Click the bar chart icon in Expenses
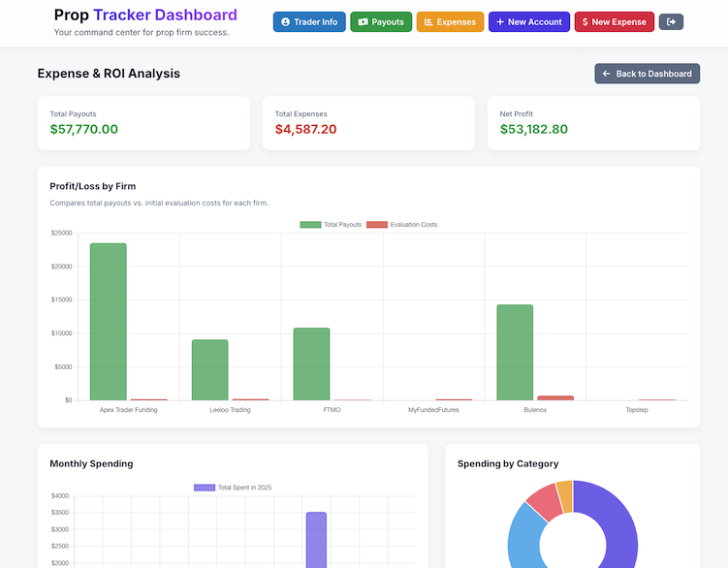Image resolution: width=728 pixels, height=568 pixels. click(x=428, y=22)
